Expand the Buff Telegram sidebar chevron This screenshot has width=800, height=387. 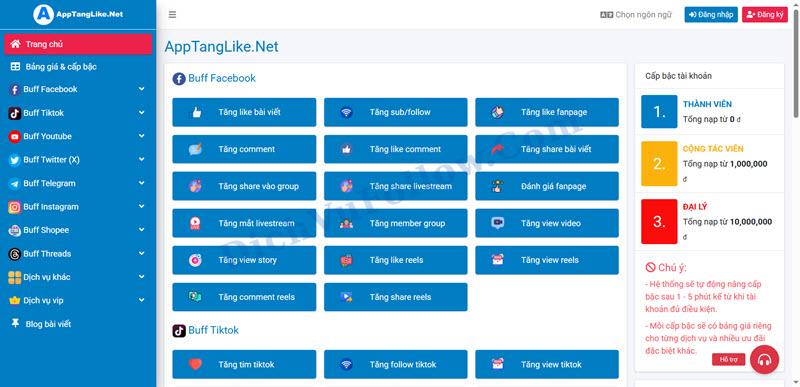tap(141, 183)
